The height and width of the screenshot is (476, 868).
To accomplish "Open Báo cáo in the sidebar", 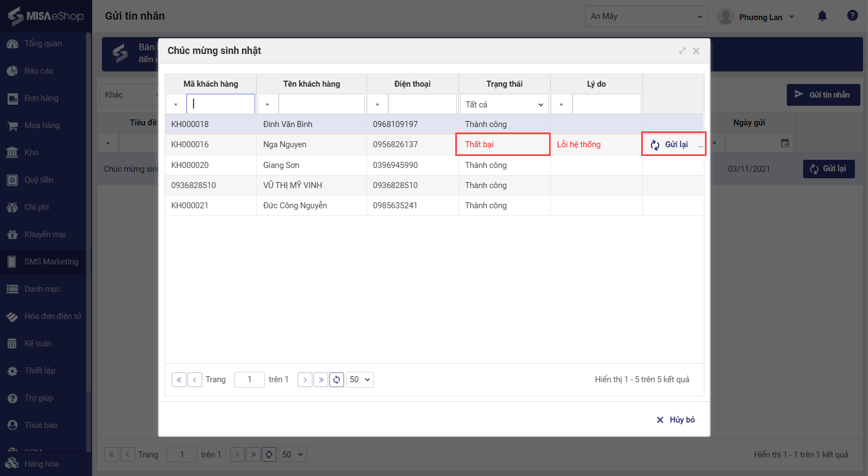I will pyautogui.click(x=39, y=71).
